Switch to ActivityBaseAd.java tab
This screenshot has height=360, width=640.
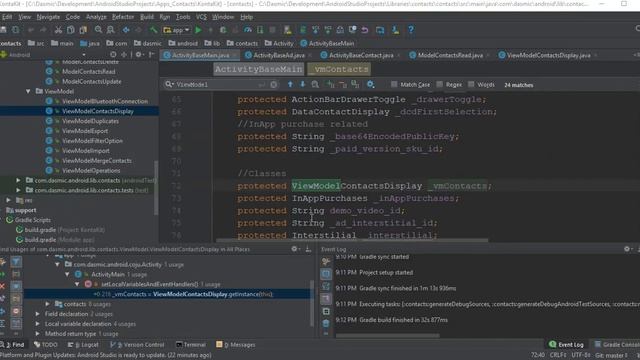(279, 55)
